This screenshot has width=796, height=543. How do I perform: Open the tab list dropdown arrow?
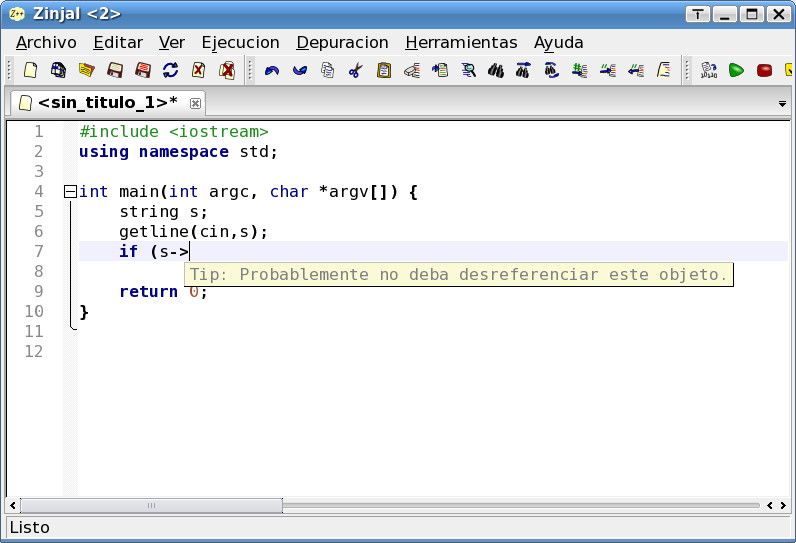(x=782, y=104)
